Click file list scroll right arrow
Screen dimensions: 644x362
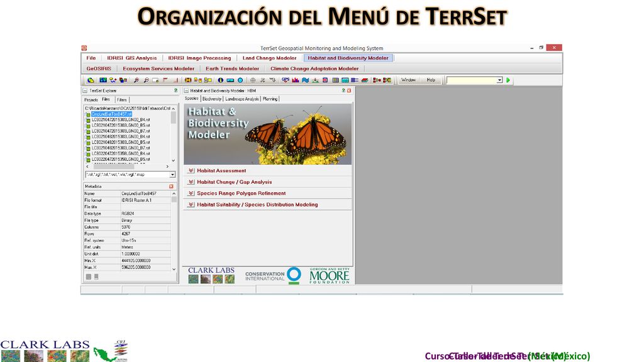point(167,167)
